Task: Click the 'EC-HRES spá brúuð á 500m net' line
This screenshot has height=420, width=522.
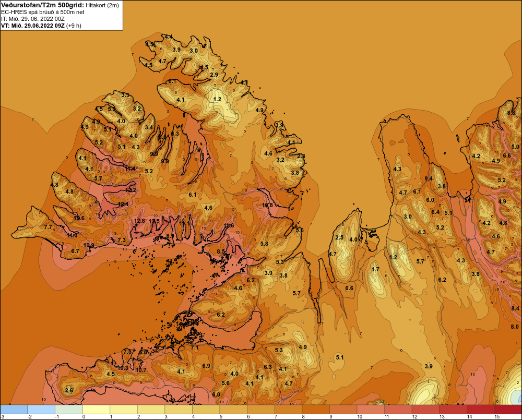Action: [43, 12]
